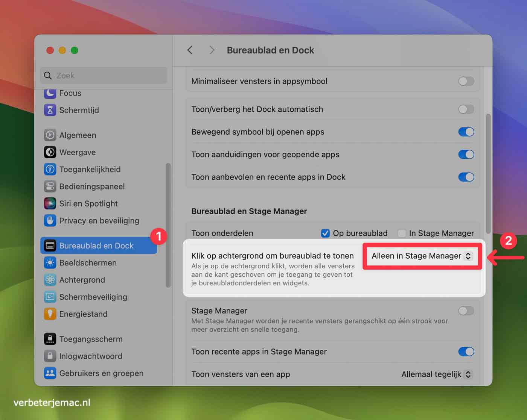
Task: Select the Schermtijd sidebar icon
Action: [50, 110]
